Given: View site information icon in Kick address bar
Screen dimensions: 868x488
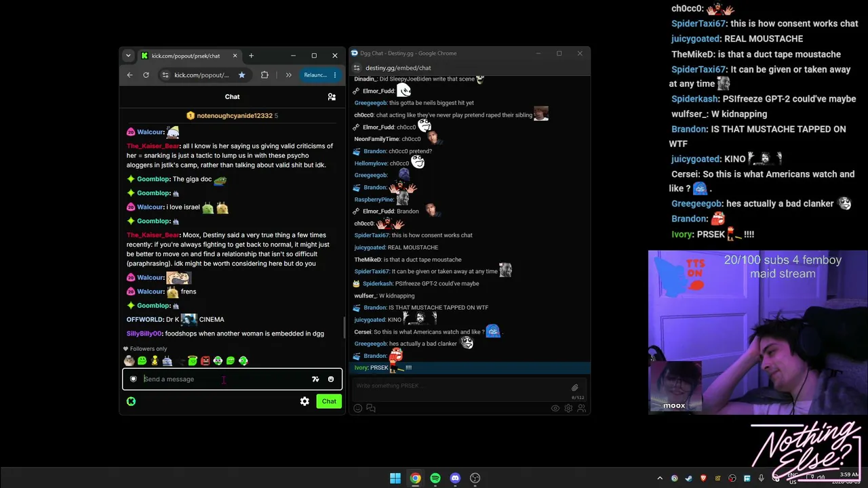Looking at the screenshot, I should 165,75.
